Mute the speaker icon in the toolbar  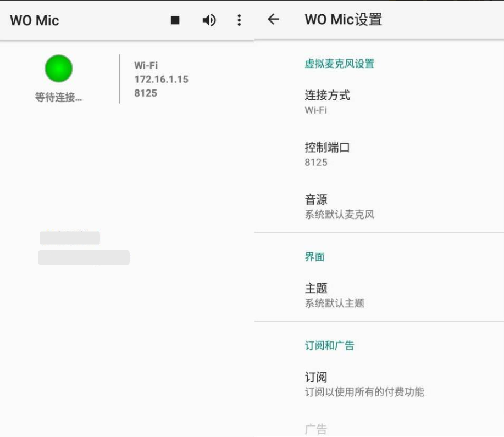tap(209, 20)
